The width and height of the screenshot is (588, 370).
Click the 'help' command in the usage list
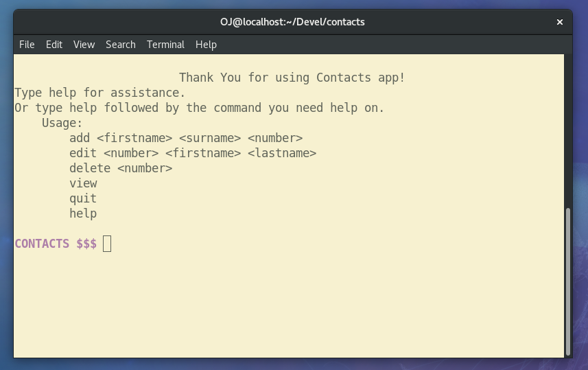(83, 213)
